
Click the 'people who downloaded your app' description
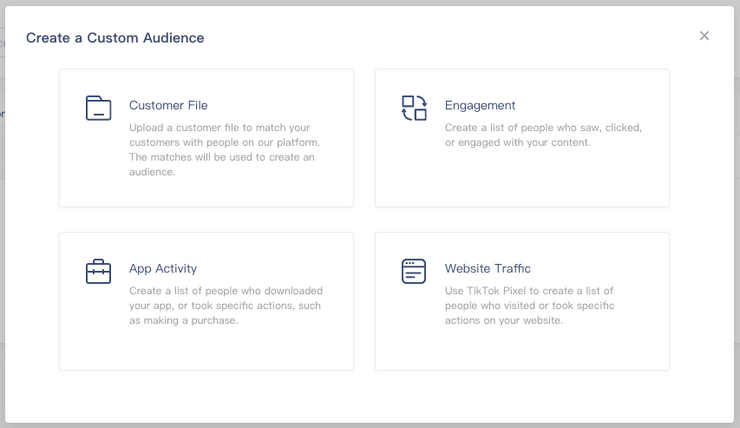click(226, 305)
